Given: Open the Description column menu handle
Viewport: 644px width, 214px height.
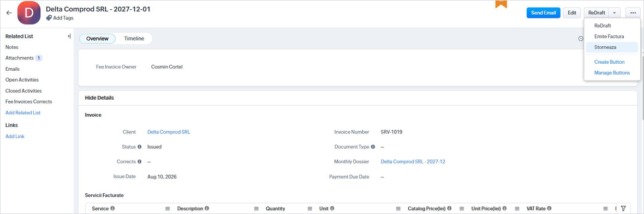Looking at the screenshot, I should [x=257, y=209].
